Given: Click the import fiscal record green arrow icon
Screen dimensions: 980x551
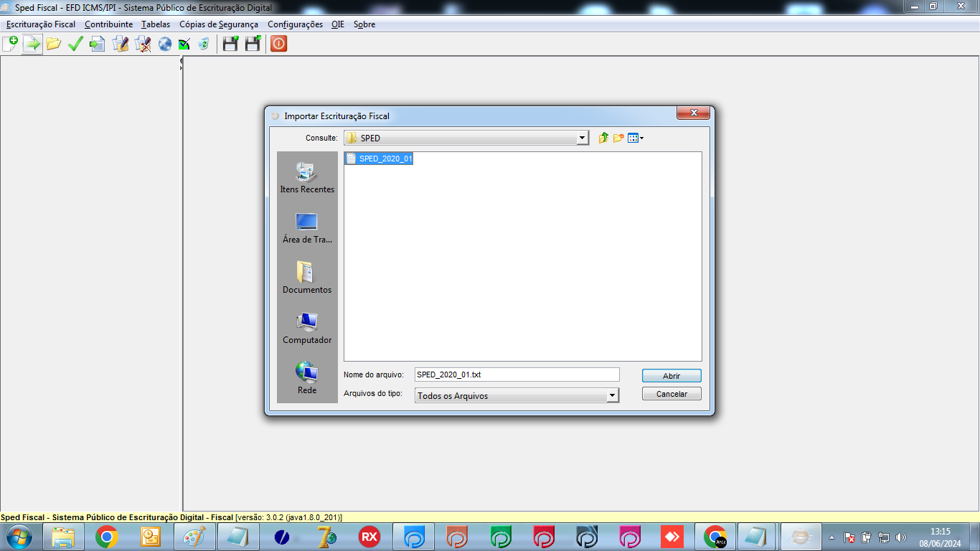Looking at the screenshot, I should tap(32, 44).
